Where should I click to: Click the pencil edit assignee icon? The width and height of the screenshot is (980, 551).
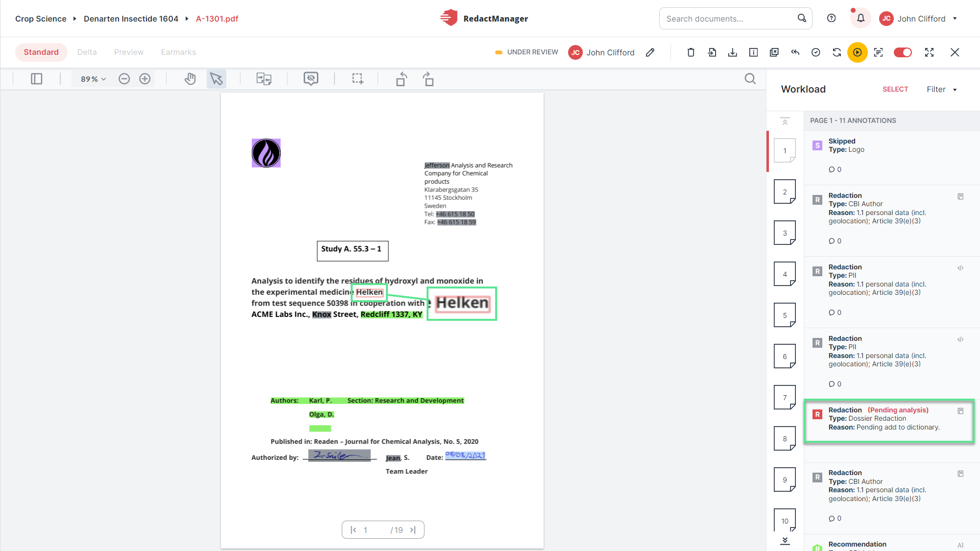tap(650, 52)
